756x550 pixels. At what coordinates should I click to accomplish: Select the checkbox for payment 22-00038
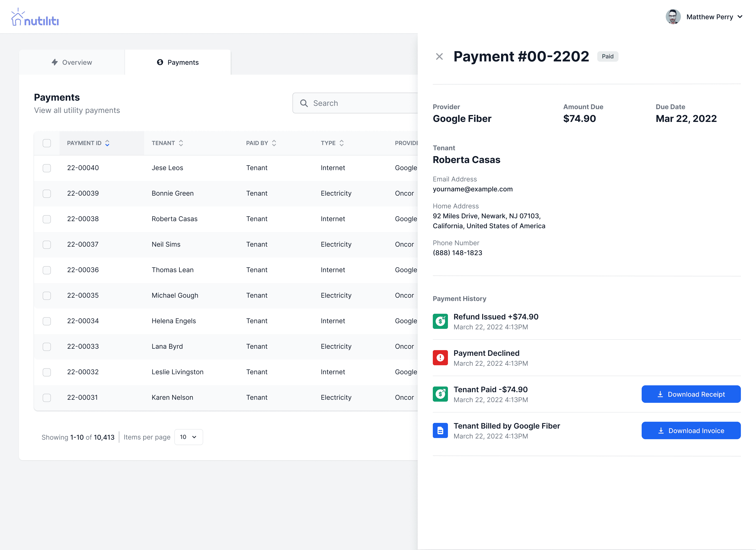(x=47, y=219)
